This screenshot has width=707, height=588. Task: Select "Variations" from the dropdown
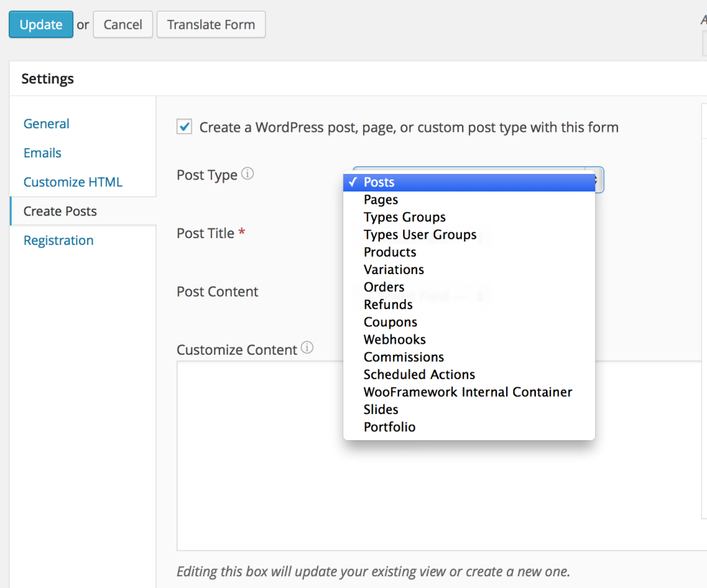394,269
